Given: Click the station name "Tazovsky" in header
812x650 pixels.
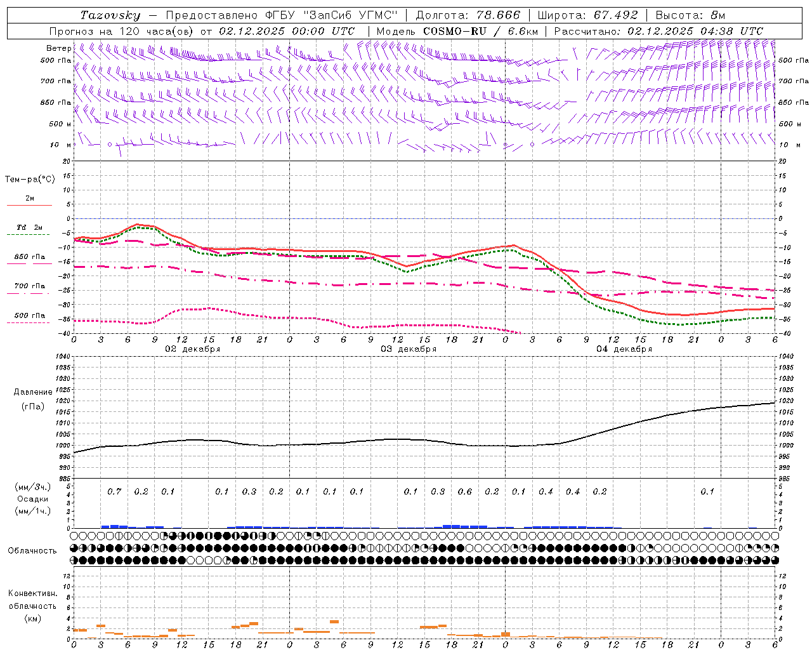Looking at the screenshot, I should (x=110, y=15).
